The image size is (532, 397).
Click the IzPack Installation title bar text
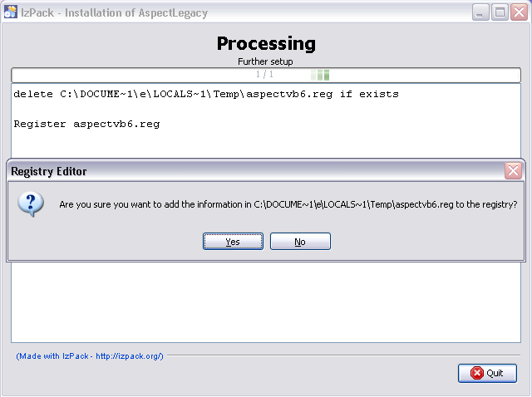point(114,13)
